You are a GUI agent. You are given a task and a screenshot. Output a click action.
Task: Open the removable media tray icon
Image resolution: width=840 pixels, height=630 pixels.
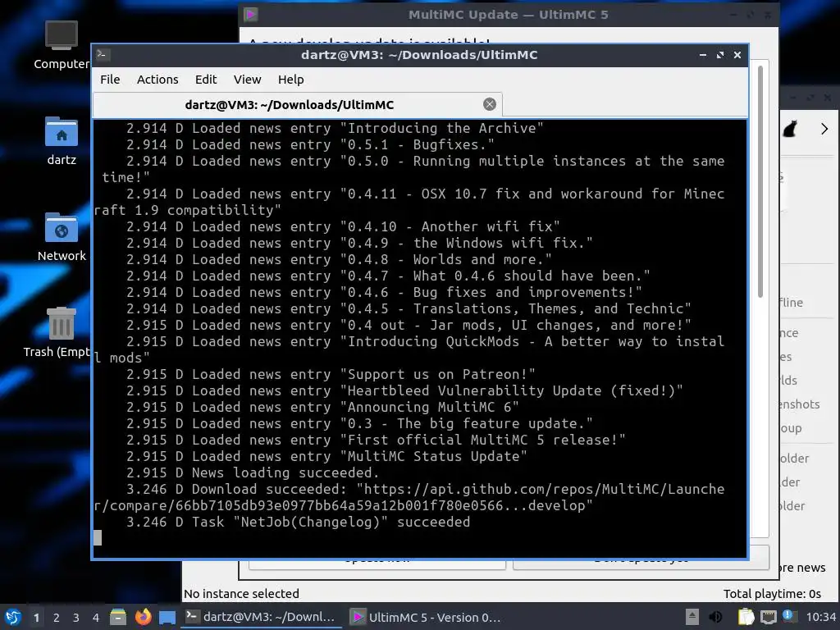click(692, 617)
